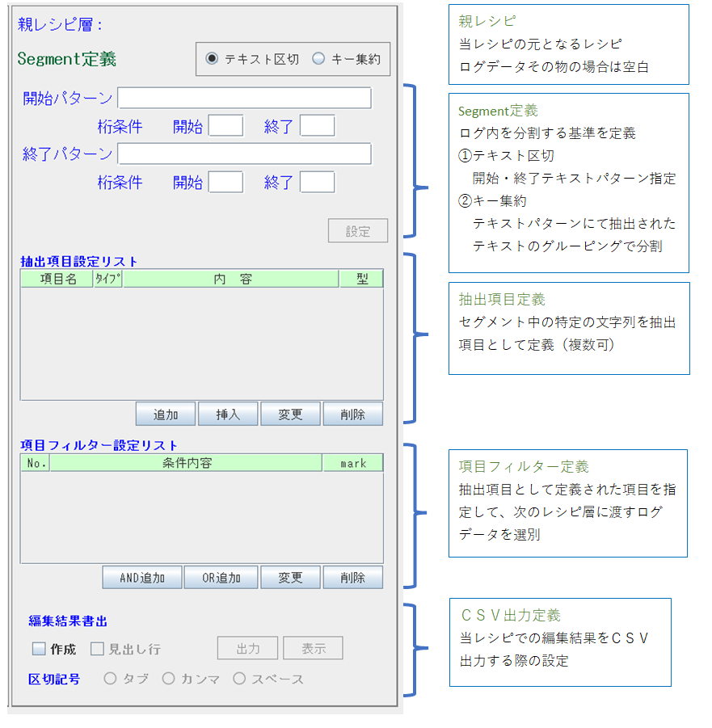Image resolution: width=712 pixels, height=728 pixels.
Task: Click the ＣＳＶ出力定義 annotation title
Action: tap(511, 615)
